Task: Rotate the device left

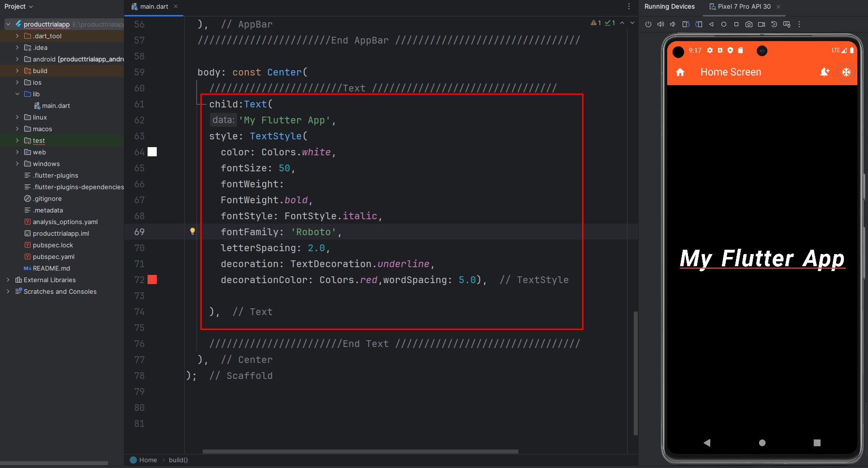Action: coord(686,24)
